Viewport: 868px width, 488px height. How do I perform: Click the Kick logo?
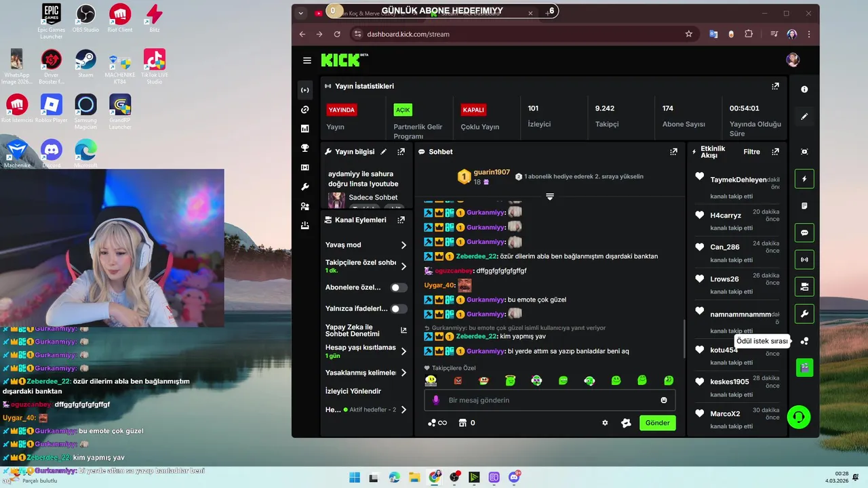click(344, 60)
